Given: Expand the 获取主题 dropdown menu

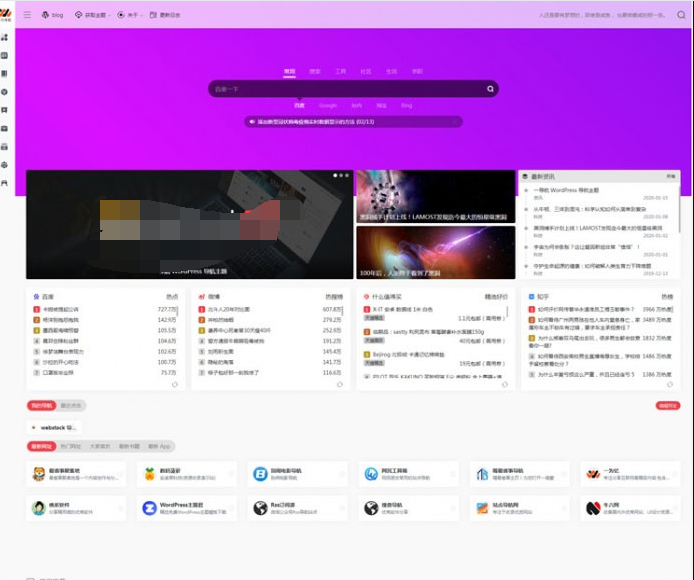Looking at the screenshot, I should click(x=97, y=16).
